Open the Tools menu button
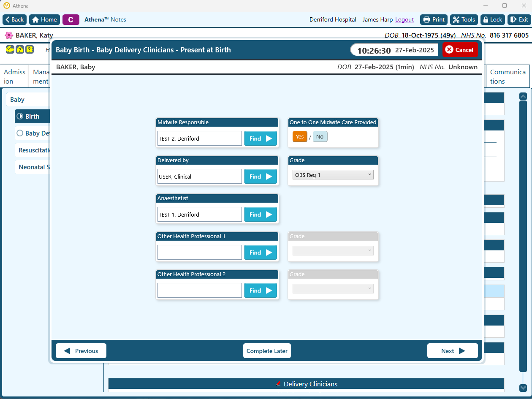The height and width of the screenshot is (399, 532). coord(464,19)
